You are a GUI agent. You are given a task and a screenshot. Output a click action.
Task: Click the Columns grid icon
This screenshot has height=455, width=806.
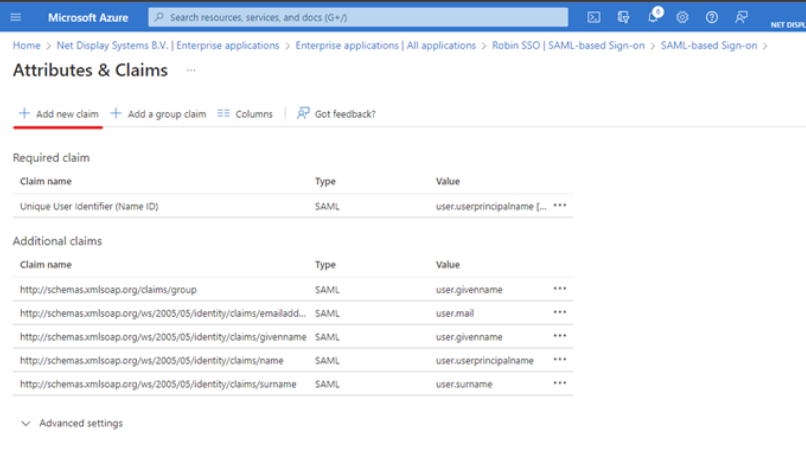tap(224, 113)
